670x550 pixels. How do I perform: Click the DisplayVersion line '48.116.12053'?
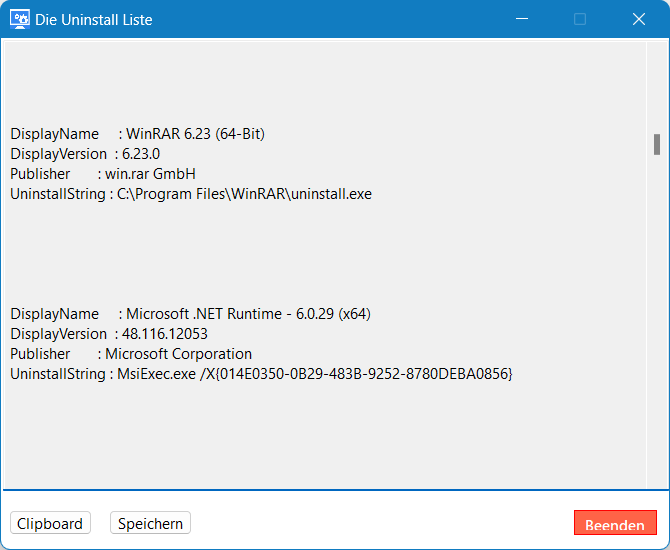pos(109,334)
